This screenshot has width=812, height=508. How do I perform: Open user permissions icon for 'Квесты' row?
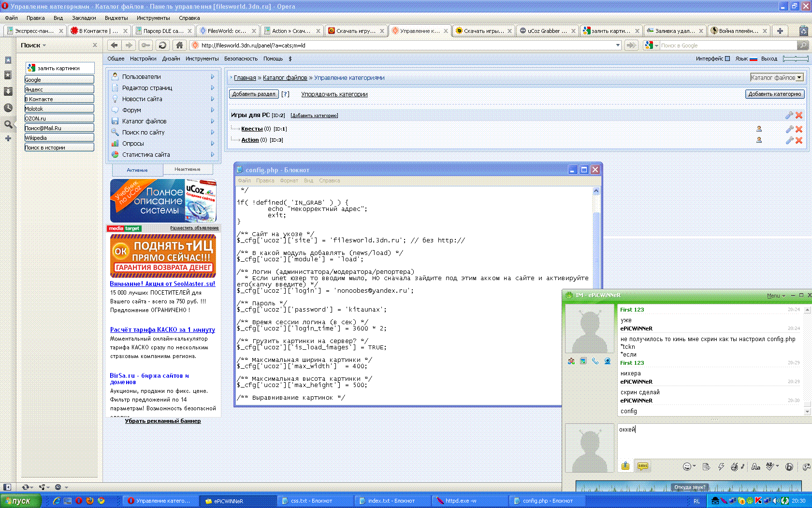[759, 129]
